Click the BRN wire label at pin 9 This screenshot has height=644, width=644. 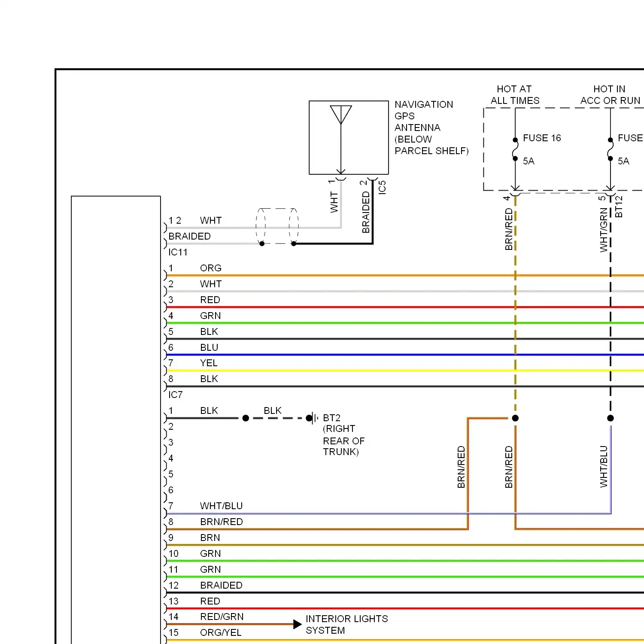click(210, 538)
